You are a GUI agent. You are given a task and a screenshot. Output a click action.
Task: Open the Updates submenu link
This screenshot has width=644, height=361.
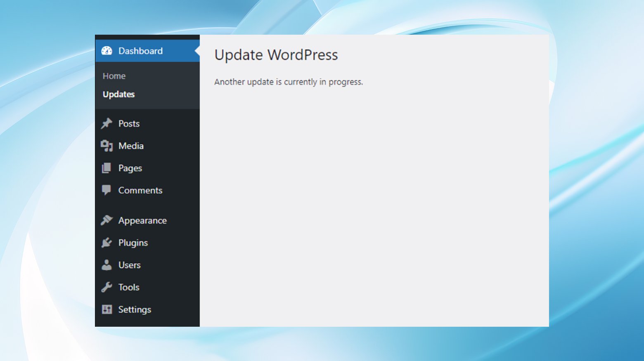click(118, 94)
